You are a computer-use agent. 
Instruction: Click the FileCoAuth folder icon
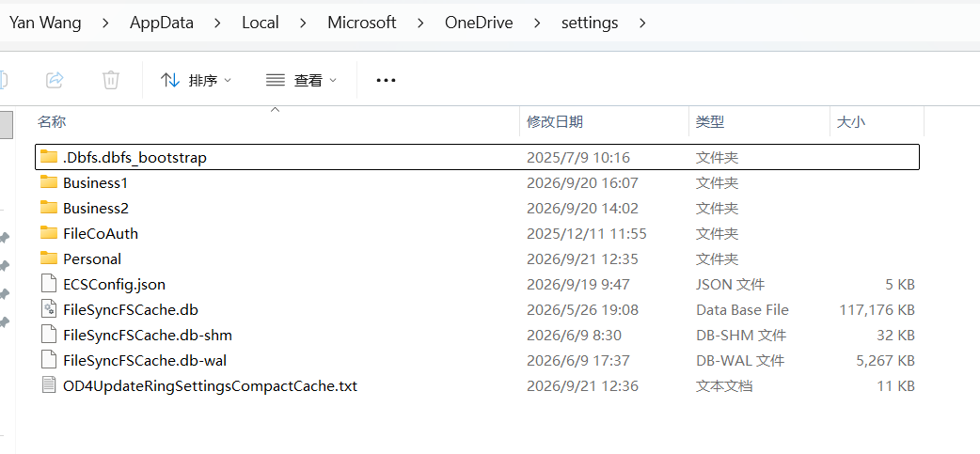tap(49, 233)
